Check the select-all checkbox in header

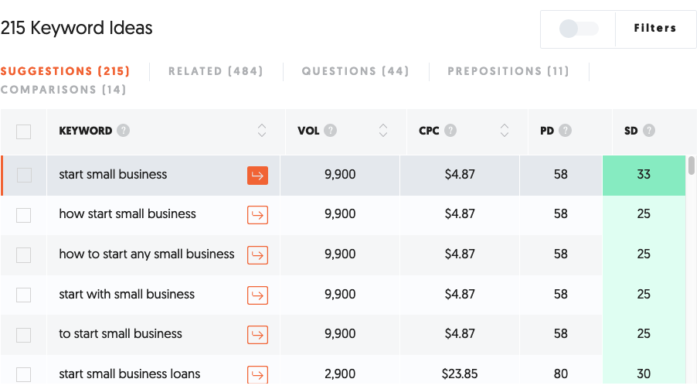coord(23,132)
